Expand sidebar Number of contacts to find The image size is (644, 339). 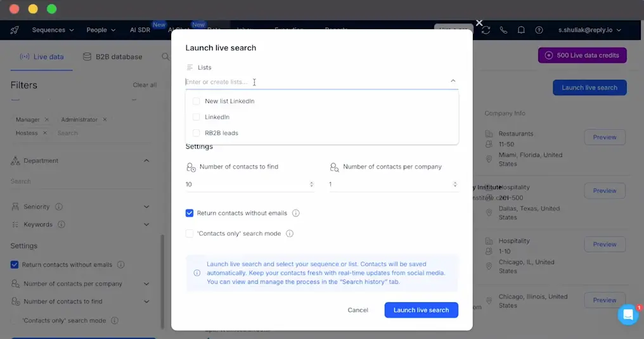(x=146, y=301)
